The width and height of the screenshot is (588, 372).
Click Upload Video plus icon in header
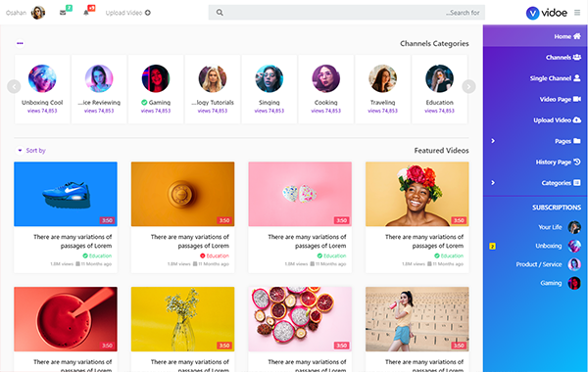(x=148, y=13)
